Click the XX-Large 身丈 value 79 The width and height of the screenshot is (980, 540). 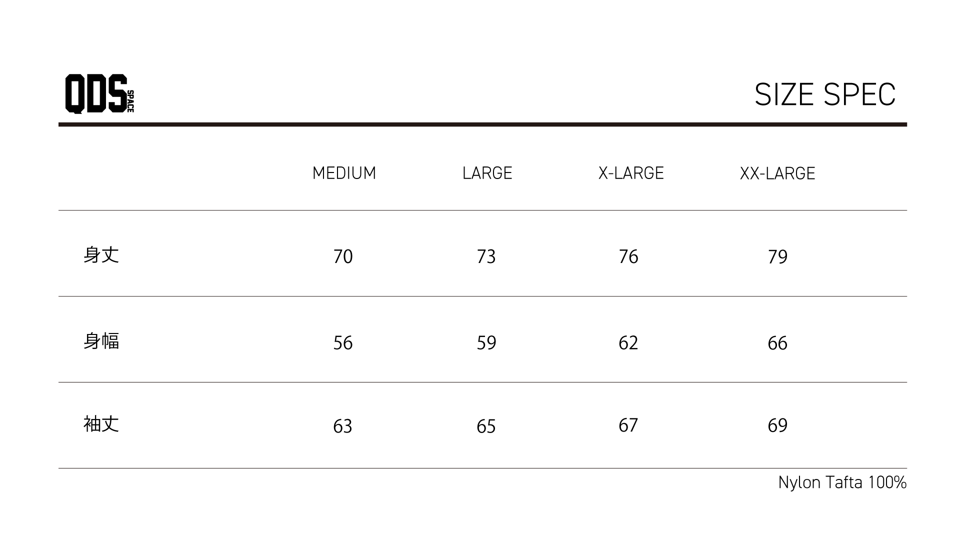point(777,256)
